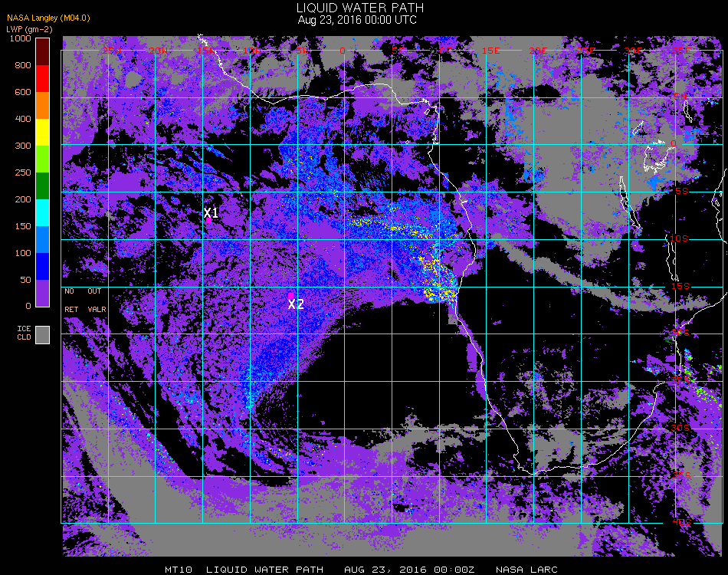The image size is (728, 575).
Task: Click the '40S' latitude label
Action: pyautogui.click(x=681, y=523)
